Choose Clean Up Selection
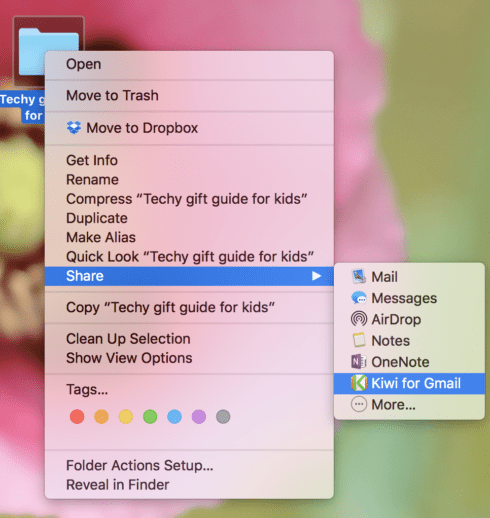The height and width of the screenshot is (518, 490). (x=189, y=339)
